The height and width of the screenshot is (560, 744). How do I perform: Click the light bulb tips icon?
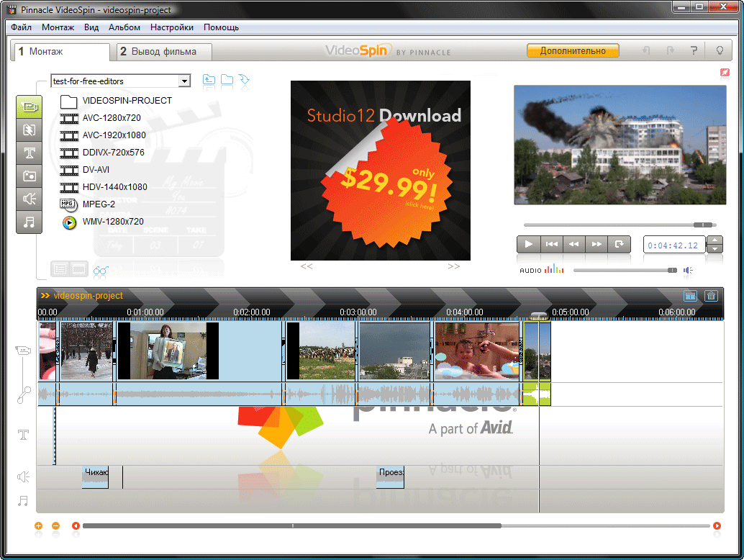coord(720,50)
